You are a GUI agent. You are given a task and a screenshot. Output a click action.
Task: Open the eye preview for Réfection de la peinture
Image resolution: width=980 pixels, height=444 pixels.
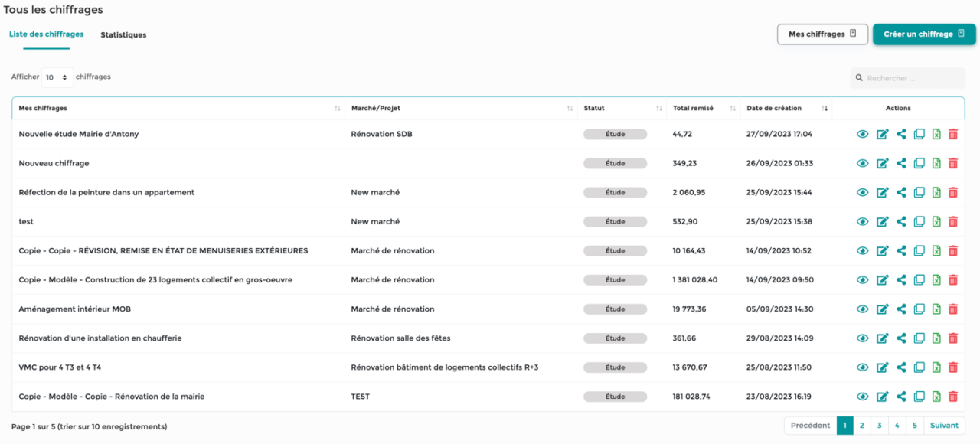click(863, 192)
